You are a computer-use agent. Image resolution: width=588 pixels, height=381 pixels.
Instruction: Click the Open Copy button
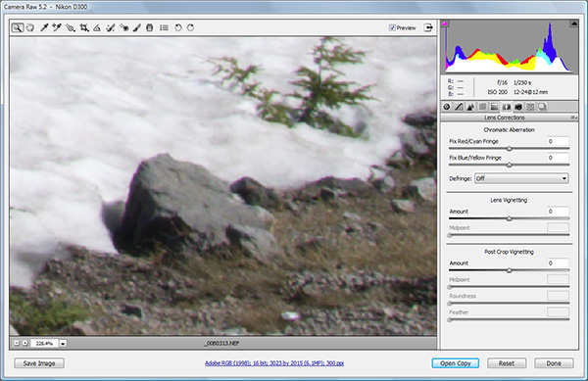(x=456, y=363)
